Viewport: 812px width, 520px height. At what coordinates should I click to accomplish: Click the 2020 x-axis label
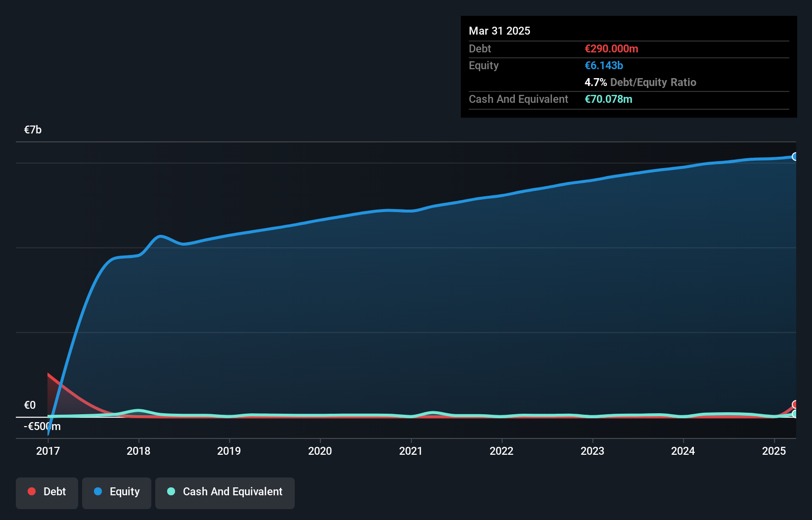(x=320, y=451)
